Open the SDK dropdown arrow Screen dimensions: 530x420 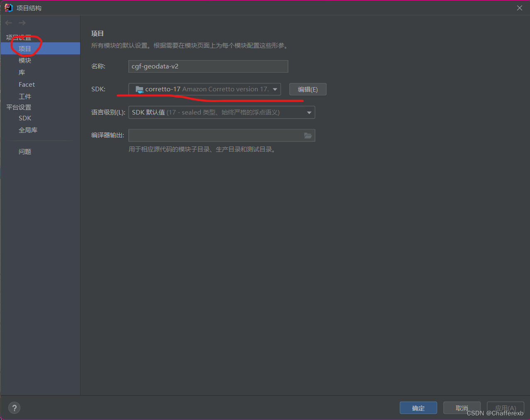[x=275, y=89]
